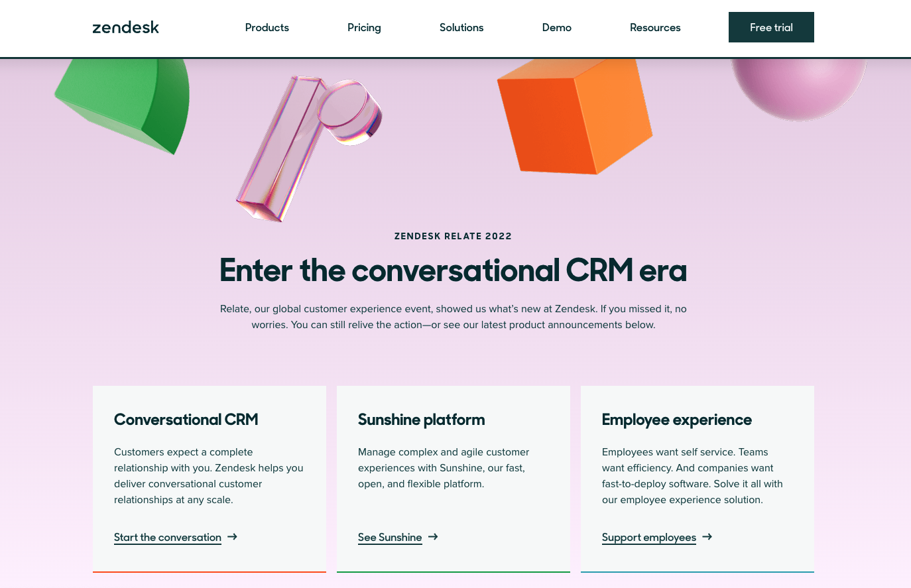
Task: Follow the Support employees link
Action: (x=649, y=537)
